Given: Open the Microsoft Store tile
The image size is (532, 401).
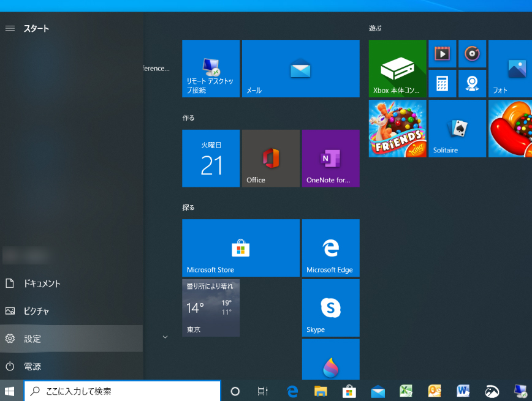Looking at the screenshot, I should point(240,248).
